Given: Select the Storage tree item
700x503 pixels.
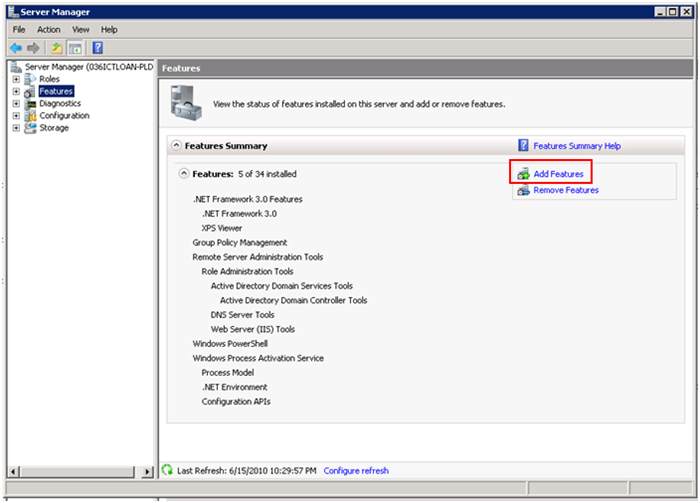Looking at the screenshot, I should [x=54, y=128].
